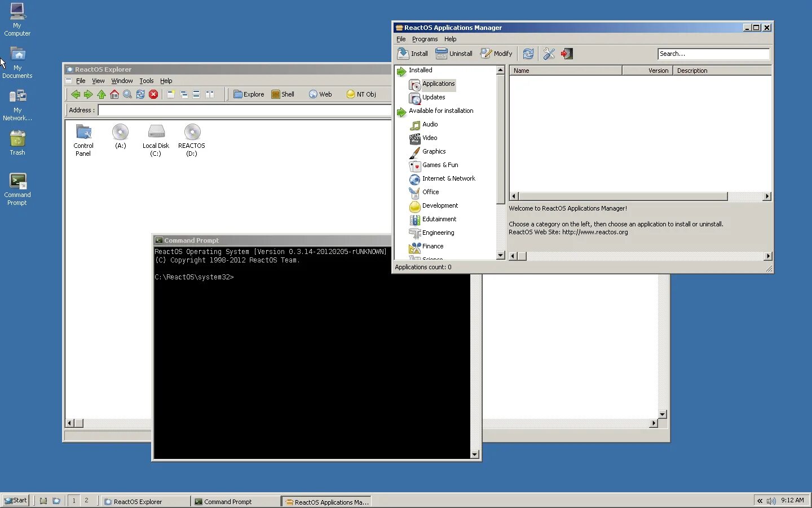
Task: Click the Forward arrow in ReactOS Explorer
Action: pos(88,94)
